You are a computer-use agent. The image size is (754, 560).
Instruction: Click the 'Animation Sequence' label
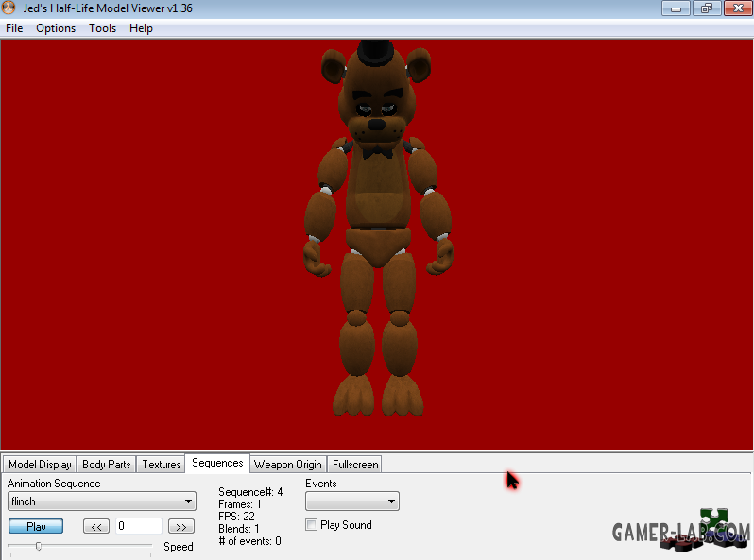click(54, 484)
